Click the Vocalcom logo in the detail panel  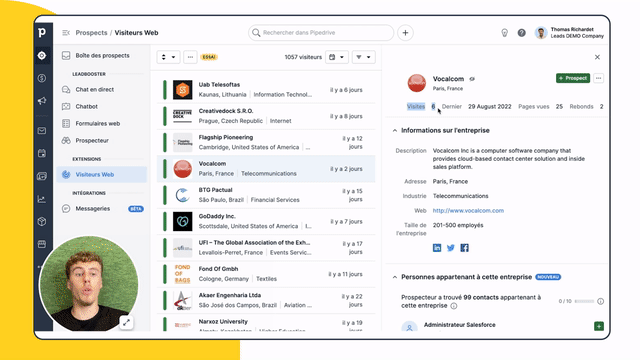(417, 83)
